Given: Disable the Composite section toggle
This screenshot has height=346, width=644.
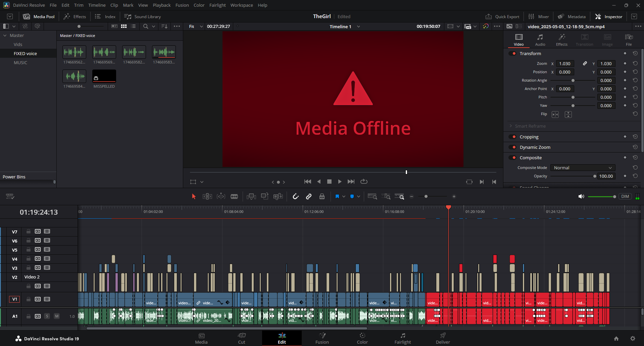Looking at the screenshot, I should [513, 158].
